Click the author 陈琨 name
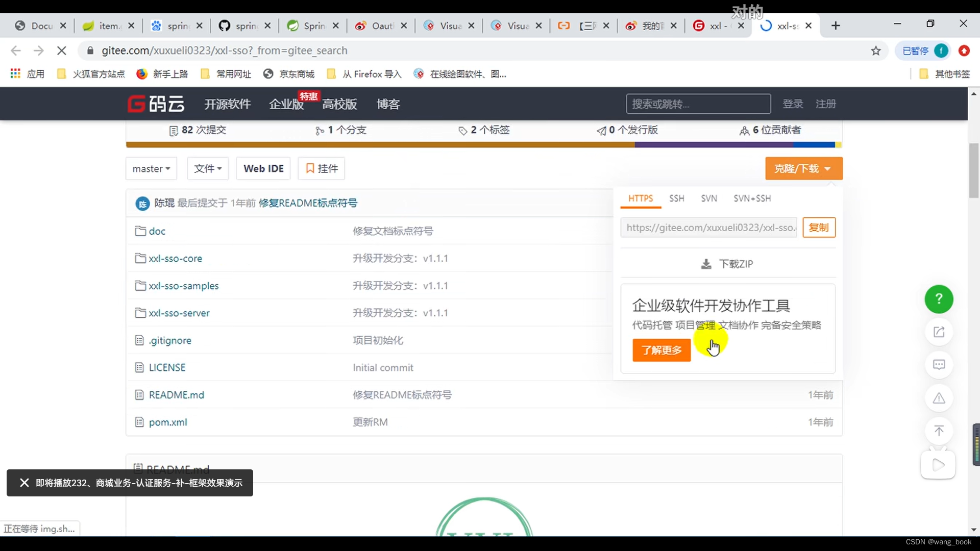Screen dimensions: 980x551 point(164,203)
